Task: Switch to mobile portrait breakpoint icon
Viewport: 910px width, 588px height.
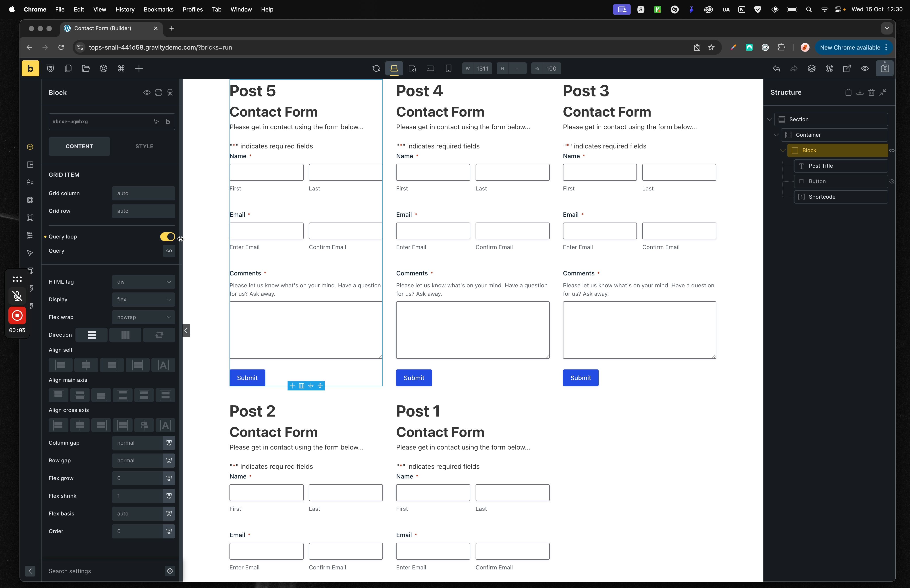Action: coord(448,68)
